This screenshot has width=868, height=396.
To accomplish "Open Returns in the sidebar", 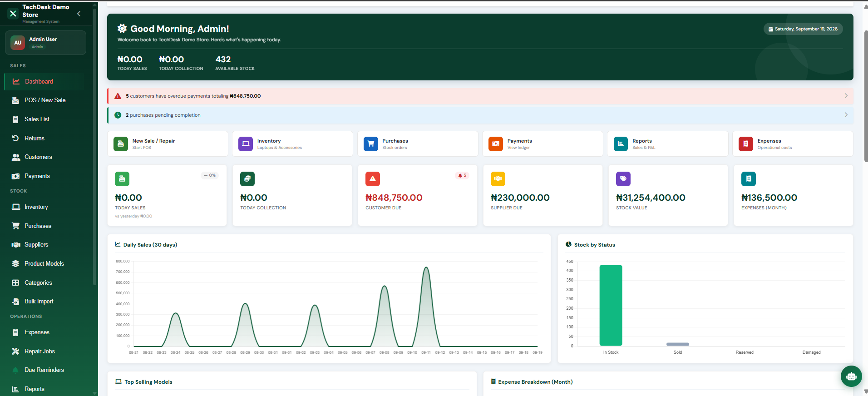I will [44, 139].
